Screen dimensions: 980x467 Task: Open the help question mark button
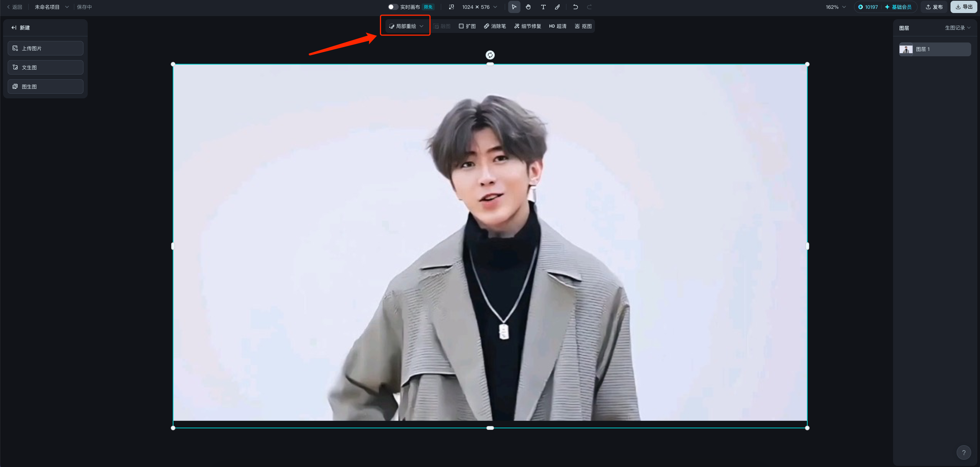click(964, 452)
